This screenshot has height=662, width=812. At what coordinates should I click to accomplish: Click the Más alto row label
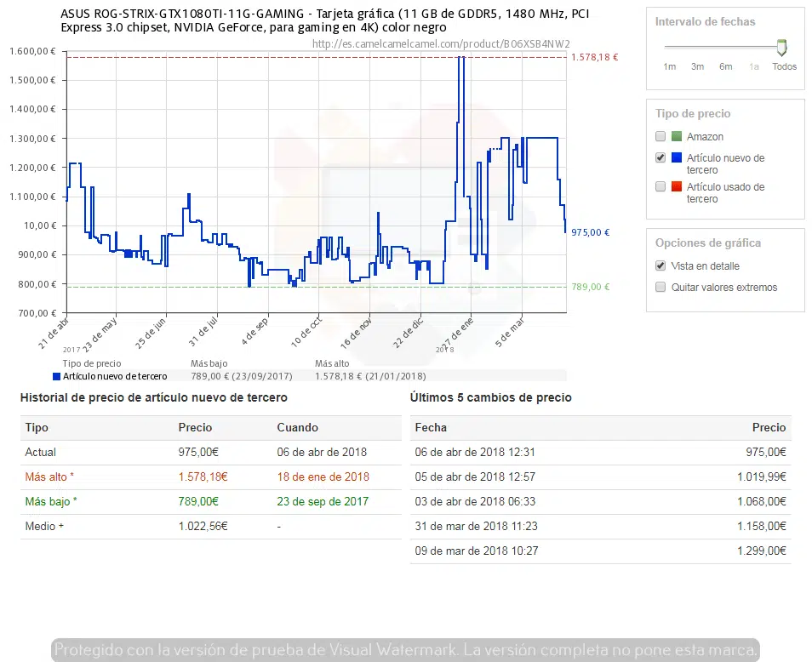49,477
